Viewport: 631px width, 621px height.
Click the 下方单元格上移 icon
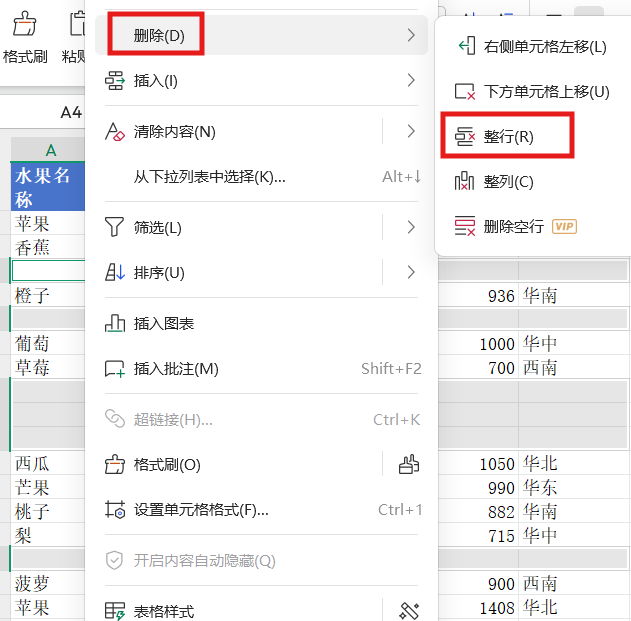tap(465, 91)
